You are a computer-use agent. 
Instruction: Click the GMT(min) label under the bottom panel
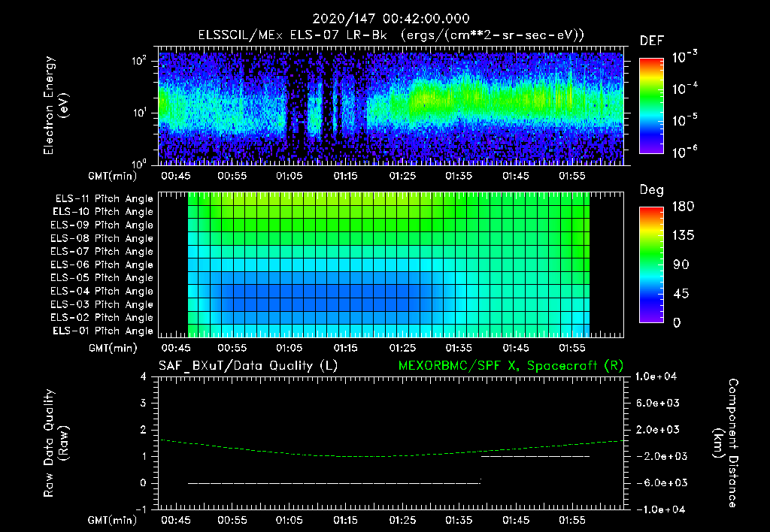pos(112,520)
